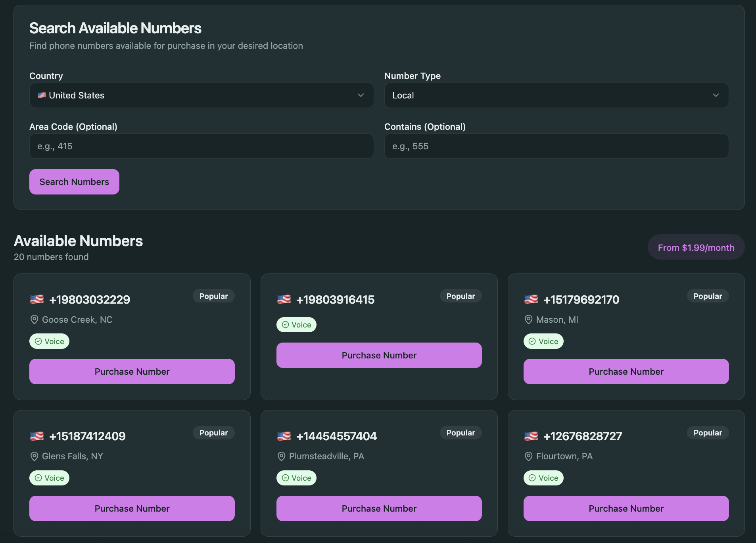Click the flag icon inside the Country selector

click(x=42, y=95)
